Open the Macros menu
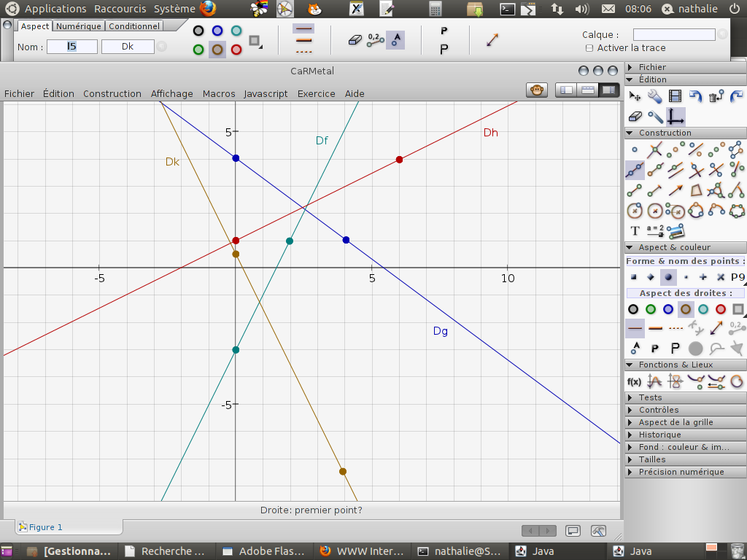The image size is (747, 560). [219, 94]
